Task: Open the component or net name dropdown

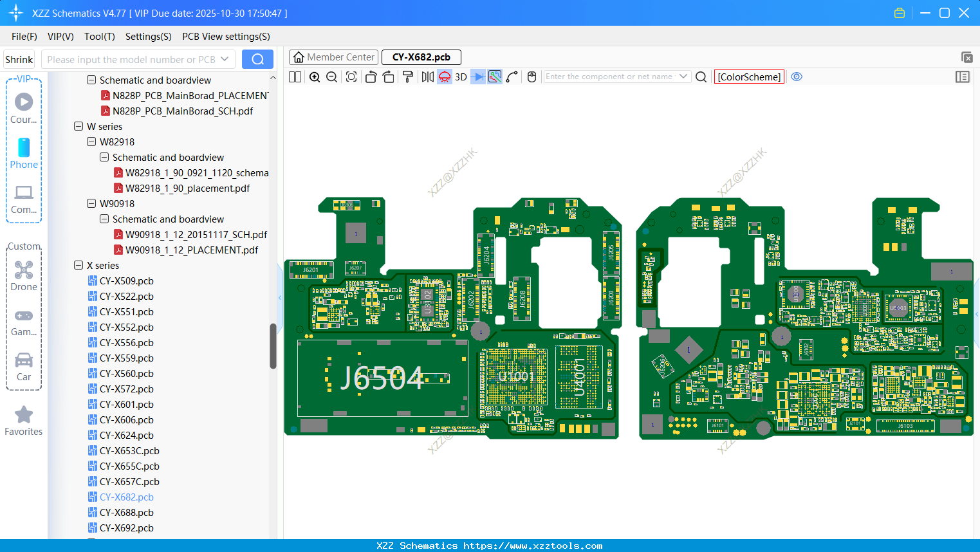Action: [x=683, y=77]
